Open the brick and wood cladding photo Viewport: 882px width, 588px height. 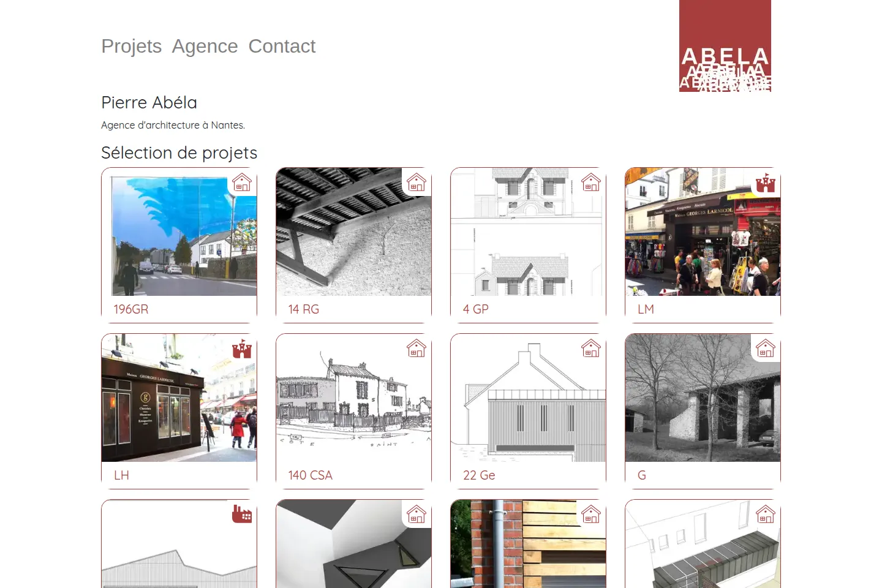click(528, 544)
